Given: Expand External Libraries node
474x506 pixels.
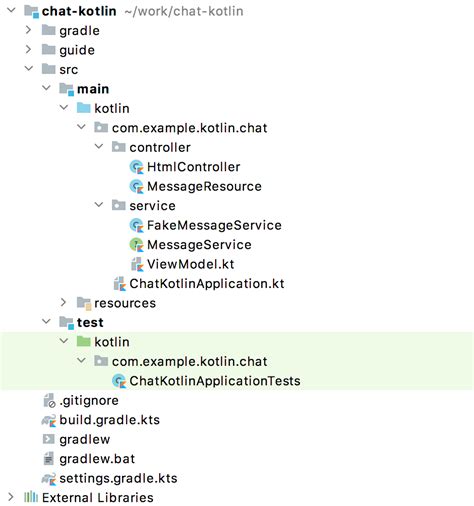Looking at the screenshot, I should [x=11, y=497].
